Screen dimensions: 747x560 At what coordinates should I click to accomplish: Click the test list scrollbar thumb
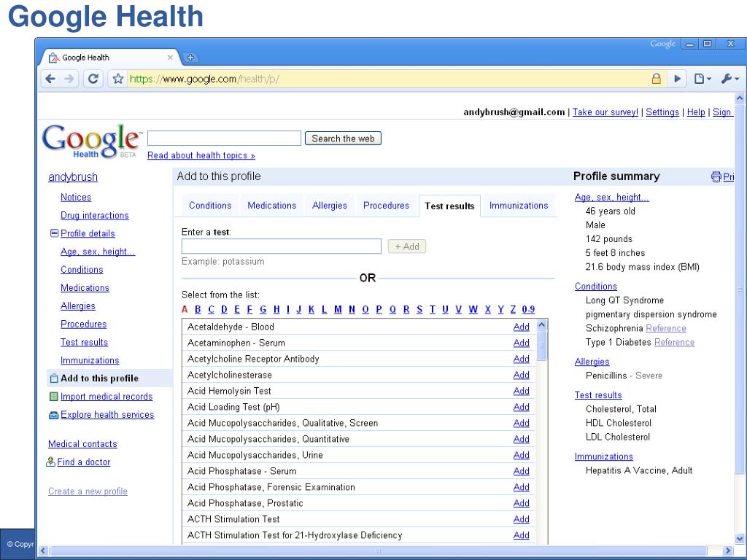point(542,346)
